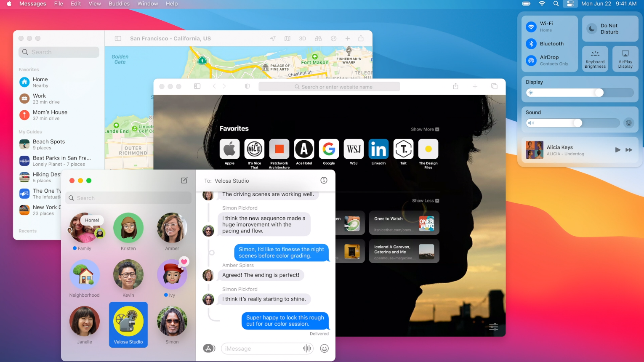Click the audio recording waveform icon
Viewport: 644px width, 362px height.
(307, 348)
